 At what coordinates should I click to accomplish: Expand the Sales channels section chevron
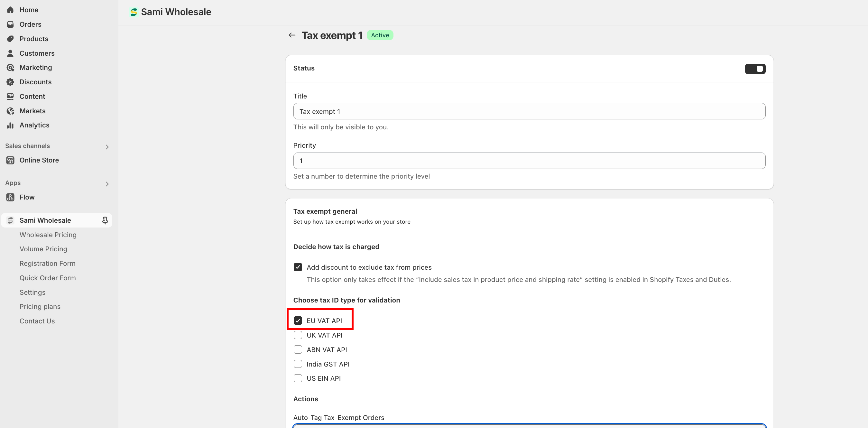pyautogui.click(x=107, y=147)
